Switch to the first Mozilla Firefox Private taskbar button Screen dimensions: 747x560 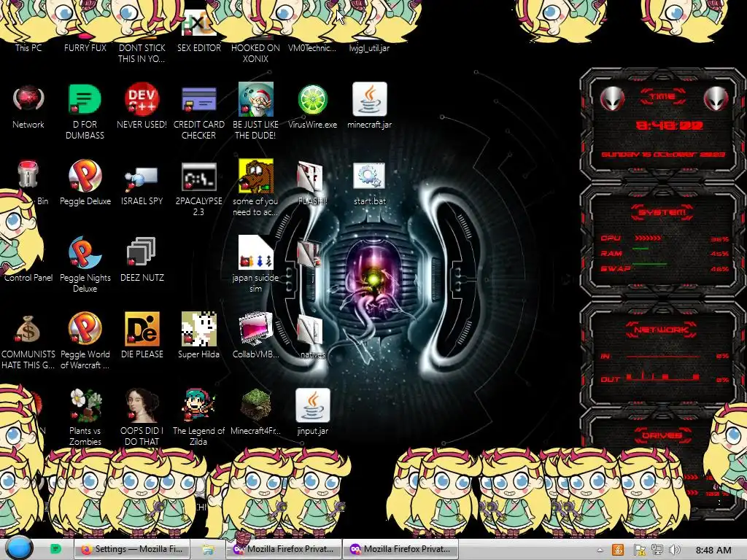click(x=283, y=549)
